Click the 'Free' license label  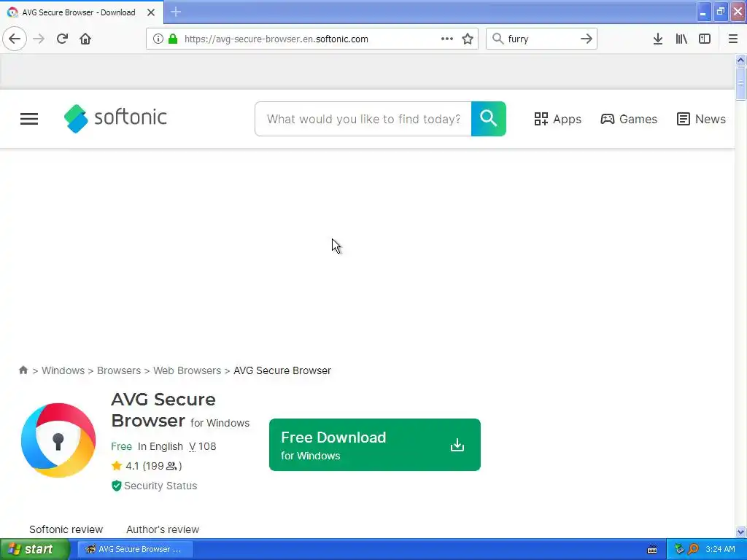[x=121, y=446]
